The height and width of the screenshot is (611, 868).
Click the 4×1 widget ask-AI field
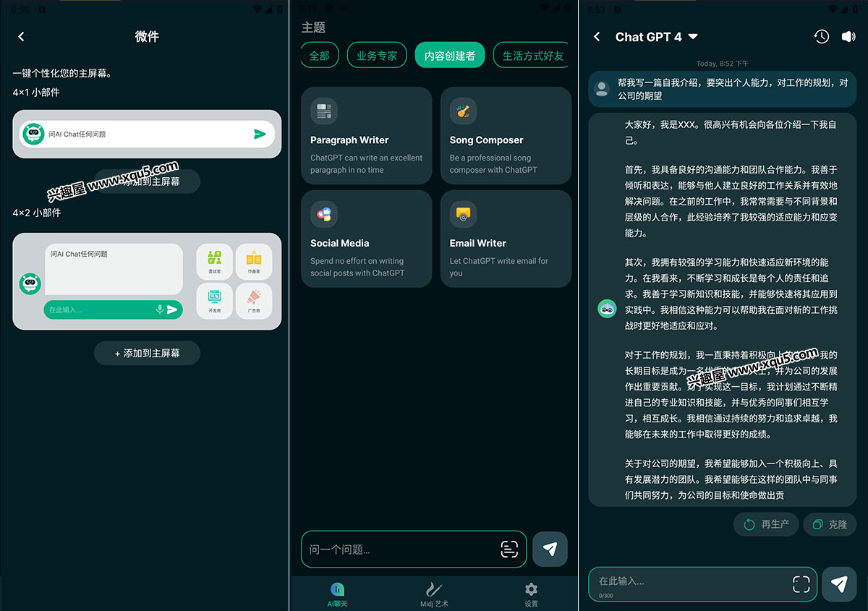147,134
